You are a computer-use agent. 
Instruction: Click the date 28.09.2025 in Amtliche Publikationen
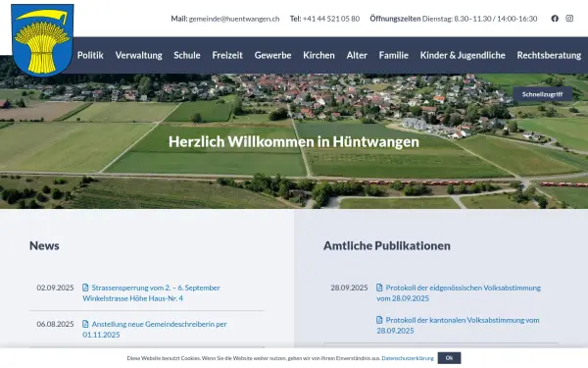pos(349,288)
